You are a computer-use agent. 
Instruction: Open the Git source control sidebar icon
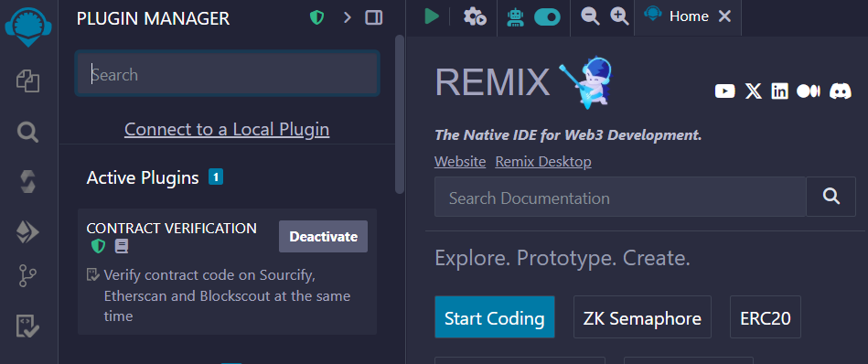coord(27,275)
